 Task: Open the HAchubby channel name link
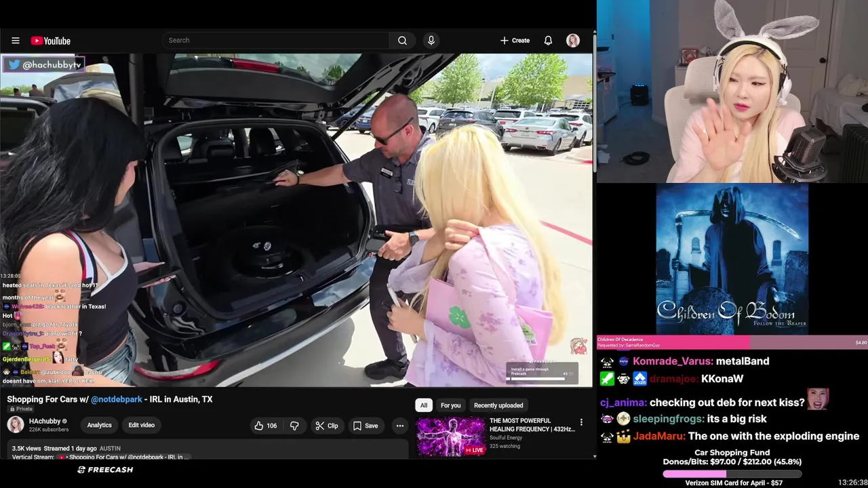click(x=45, y=422)
